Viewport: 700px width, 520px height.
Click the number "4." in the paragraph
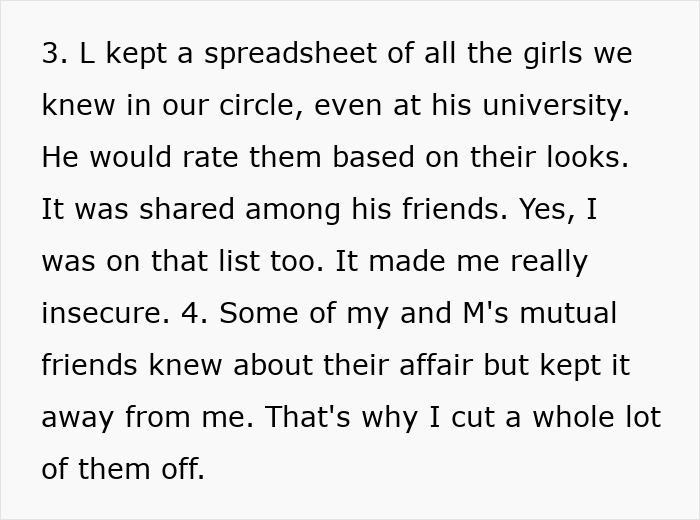point(193,314)
